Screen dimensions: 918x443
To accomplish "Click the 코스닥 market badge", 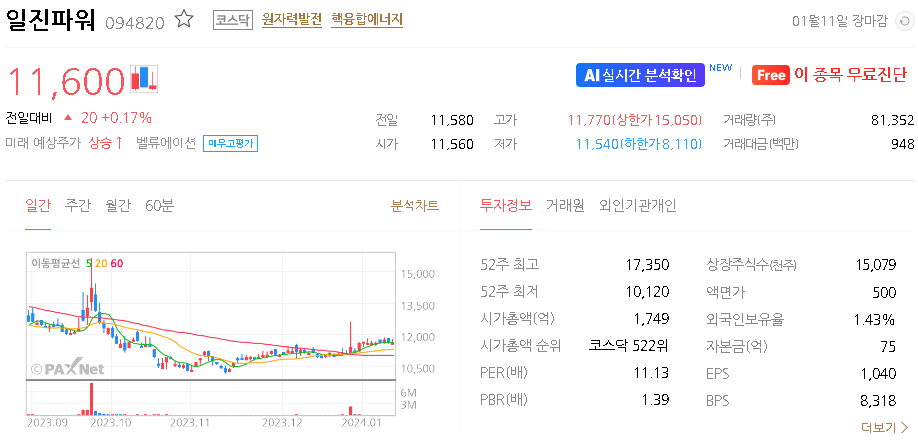I will coord(232,20).
